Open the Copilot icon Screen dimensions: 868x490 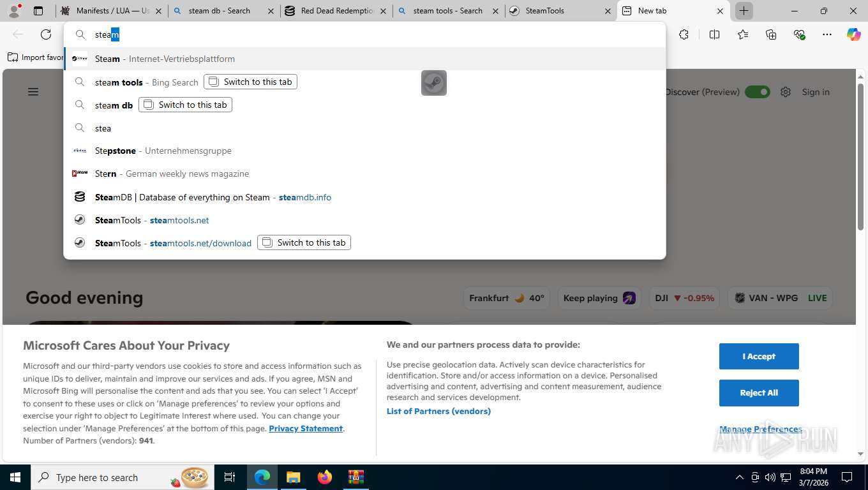point(853,34)
